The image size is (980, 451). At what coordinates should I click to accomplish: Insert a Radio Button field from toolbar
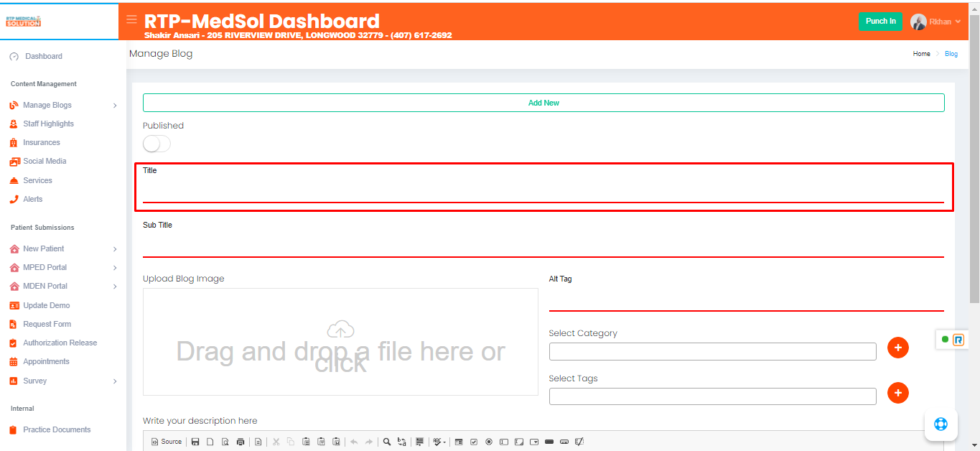(489, 442)
